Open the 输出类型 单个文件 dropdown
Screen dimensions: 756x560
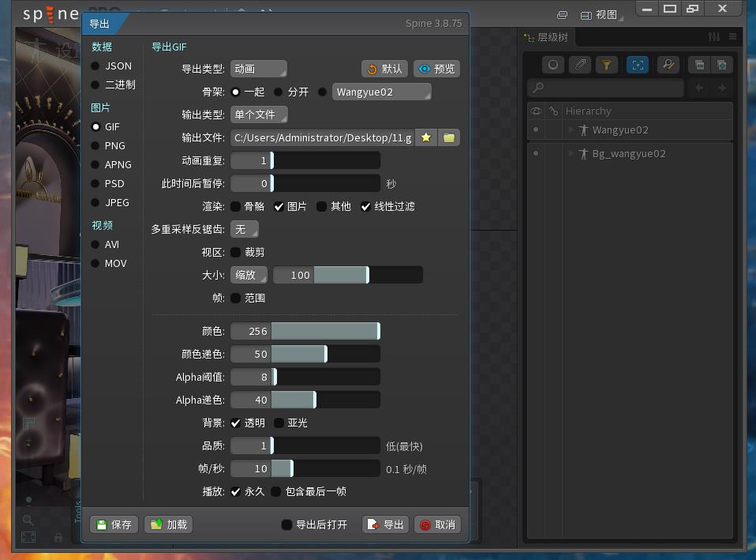click(x=259, y=115)
